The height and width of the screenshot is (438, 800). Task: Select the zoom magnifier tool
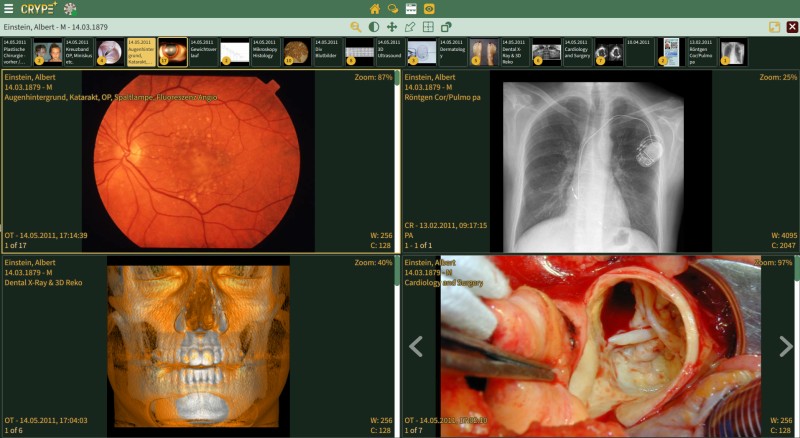[356, 26]
